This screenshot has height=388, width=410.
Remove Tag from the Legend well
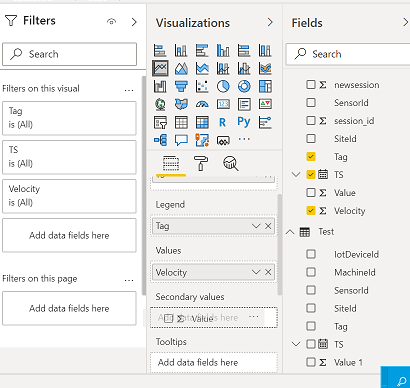pyautogui.click(x=268, y=226)
